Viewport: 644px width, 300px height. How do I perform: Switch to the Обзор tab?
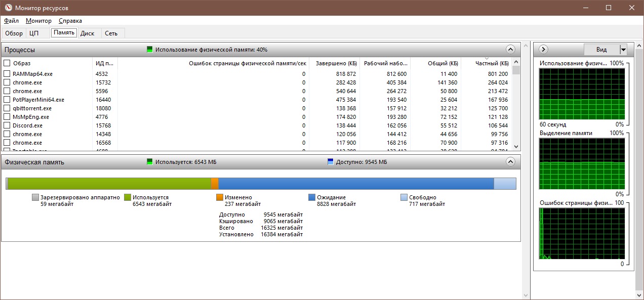pos(14,33)
